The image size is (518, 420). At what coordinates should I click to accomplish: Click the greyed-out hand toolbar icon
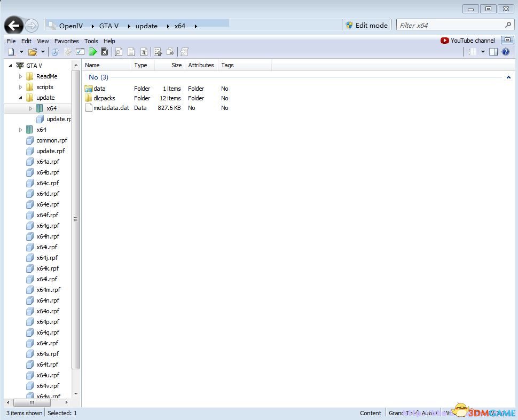(x=68, y=52)
